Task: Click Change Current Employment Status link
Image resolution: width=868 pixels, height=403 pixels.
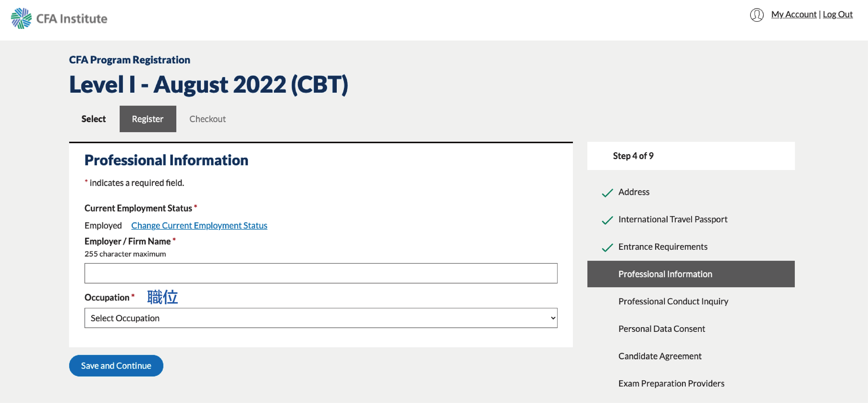Action: (199, 225)
